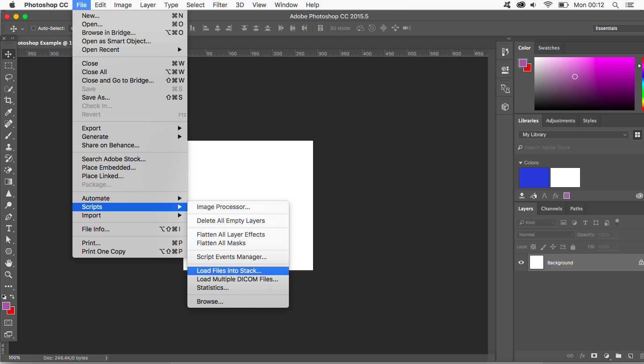Screen dimensions: 644x364
Task: Select the Gradient tool
Action: pyautogui.click(x=8, y=182)
